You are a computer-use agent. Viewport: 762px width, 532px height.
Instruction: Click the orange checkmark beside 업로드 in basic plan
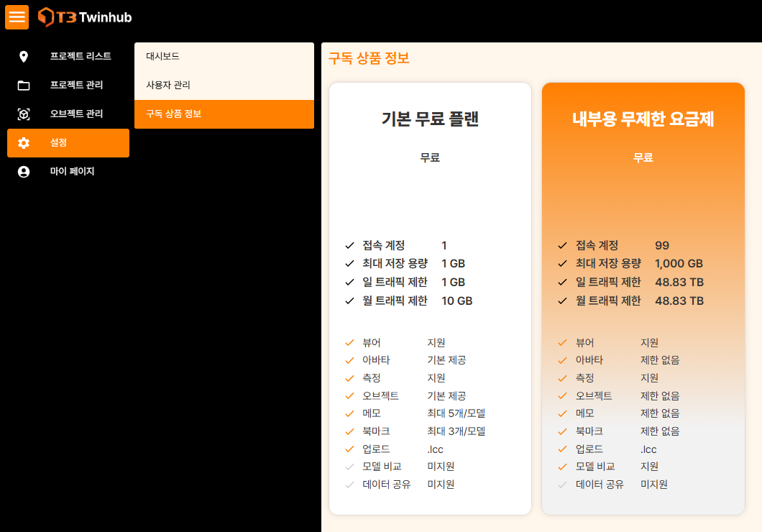[349, 449]
